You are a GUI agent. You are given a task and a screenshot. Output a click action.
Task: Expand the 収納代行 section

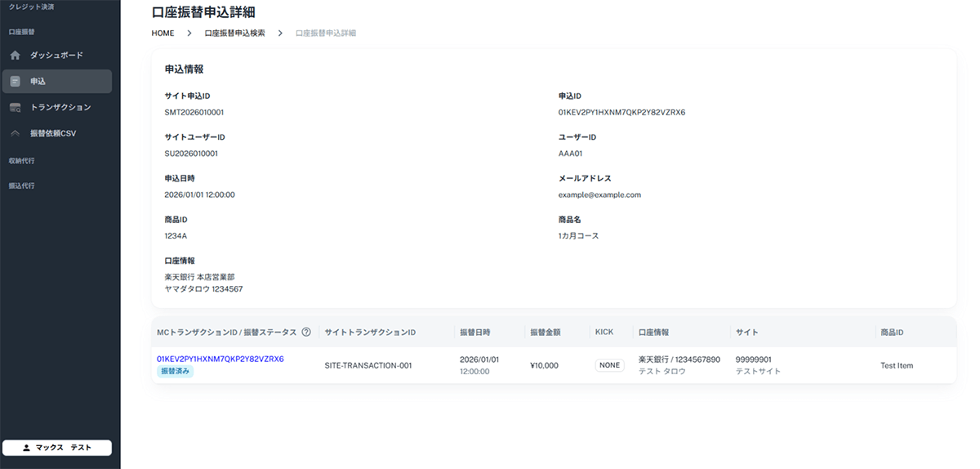[21, 161]
